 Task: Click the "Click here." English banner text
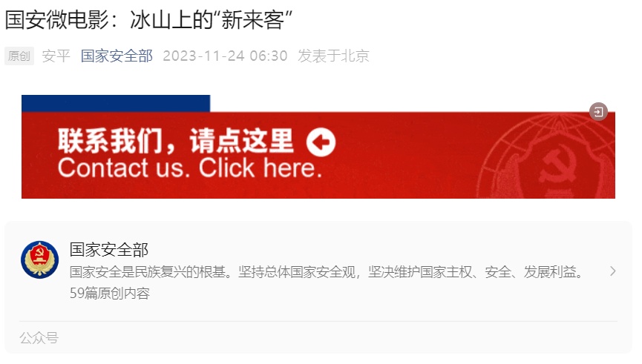point(261,168)
